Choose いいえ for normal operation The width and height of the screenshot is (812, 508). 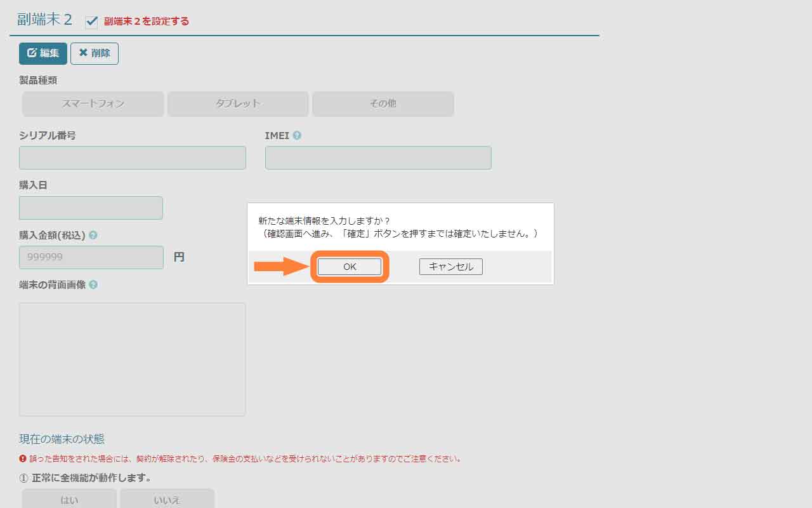[x=167, y=499]
